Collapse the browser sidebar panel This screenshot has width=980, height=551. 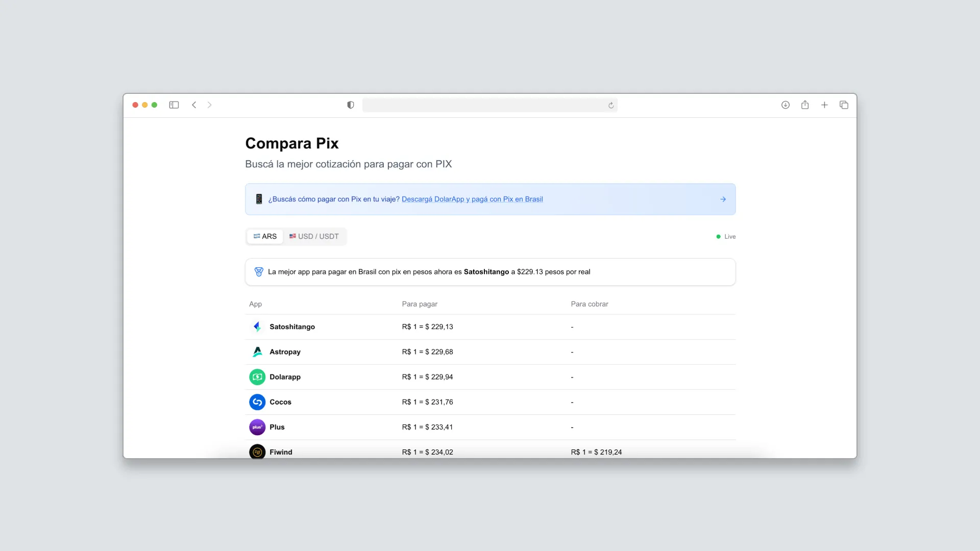click(x=174, y=105)
